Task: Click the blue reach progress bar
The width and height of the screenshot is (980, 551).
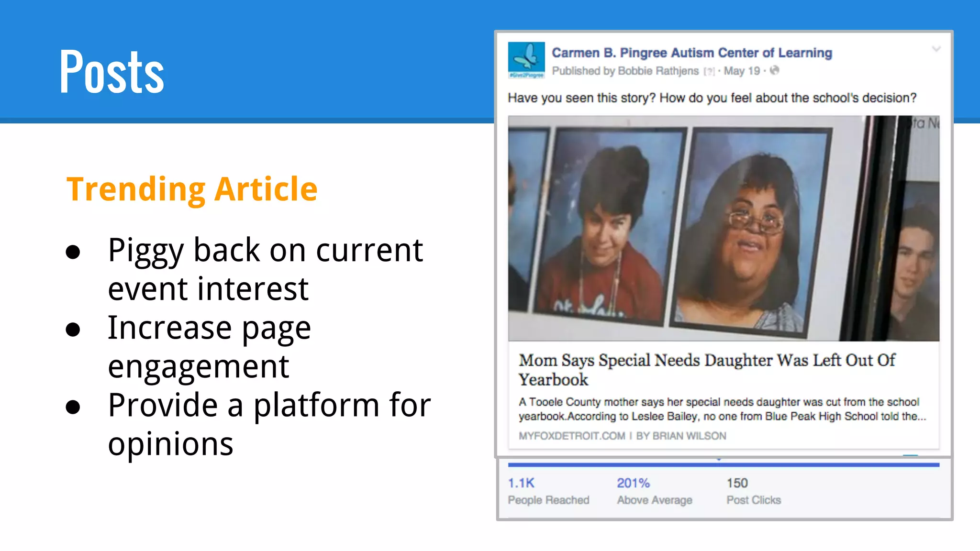Action: coord(724,464)
